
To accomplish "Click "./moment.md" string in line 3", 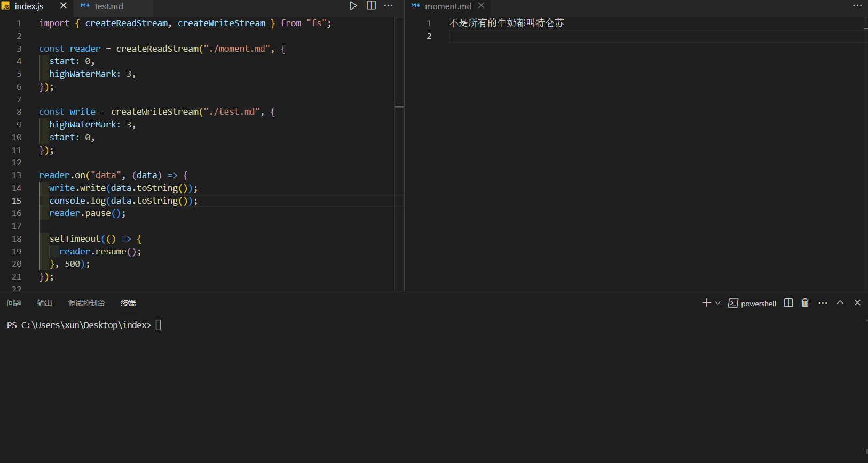I will tap(236, 49).
